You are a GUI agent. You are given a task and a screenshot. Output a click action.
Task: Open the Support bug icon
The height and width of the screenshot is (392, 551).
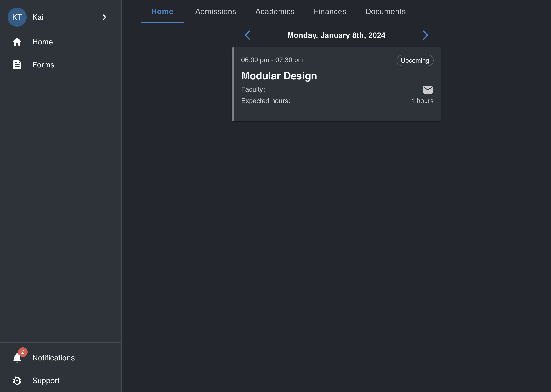tap(17, 381)
